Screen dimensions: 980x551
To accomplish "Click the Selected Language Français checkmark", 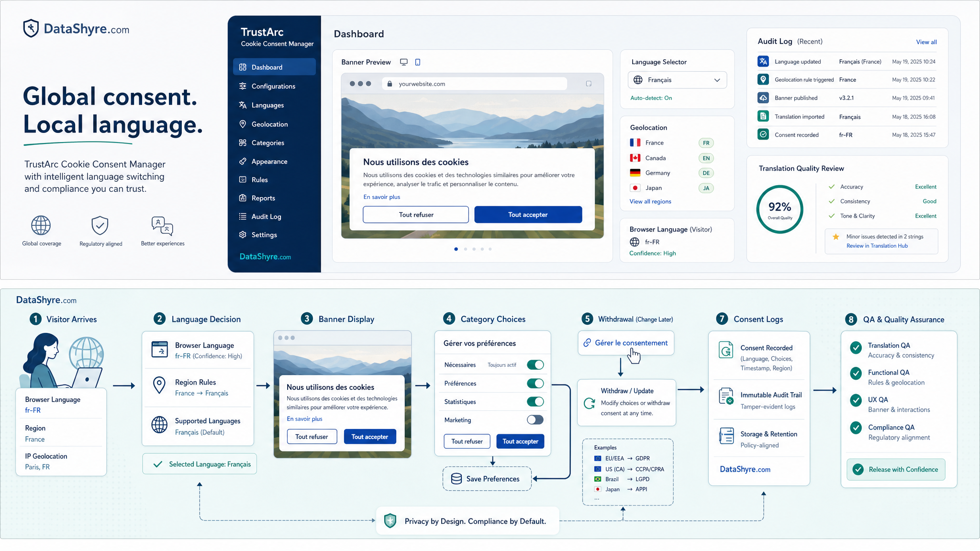I will [x=157, y=464].
